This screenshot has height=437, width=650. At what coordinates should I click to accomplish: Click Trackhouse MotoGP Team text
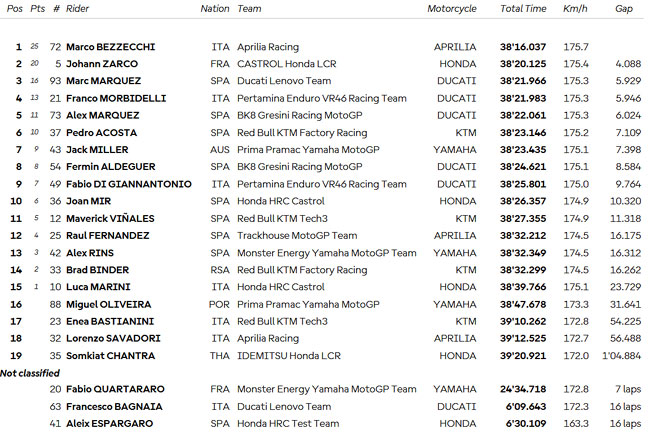pyautogui.click(x=297, y=235)
